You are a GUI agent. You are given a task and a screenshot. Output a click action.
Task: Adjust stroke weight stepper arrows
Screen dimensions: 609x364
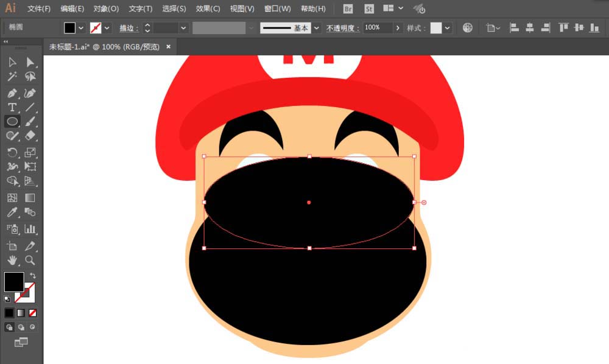147,28
